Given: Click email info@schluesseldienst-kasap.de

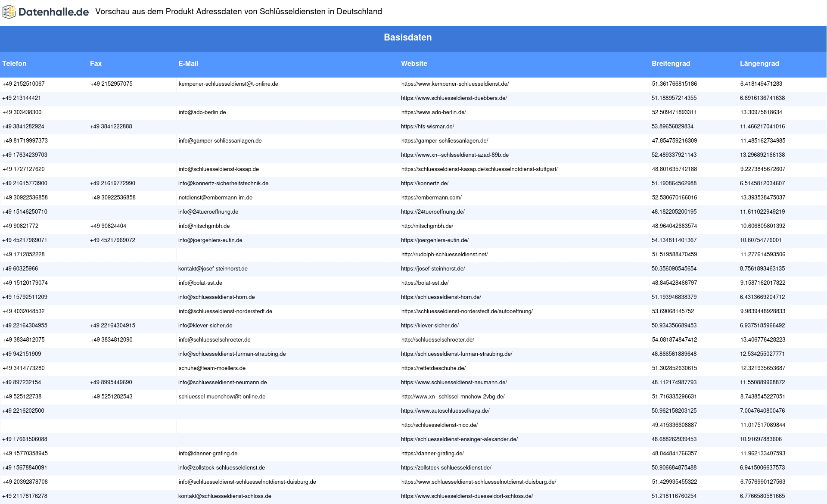Looking at the screenshot, I should 219,169.
